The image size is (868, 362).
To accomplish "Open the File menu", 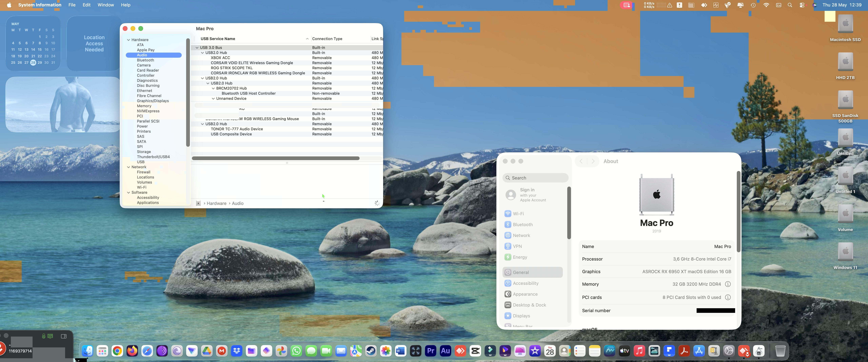I will [72, 5].
